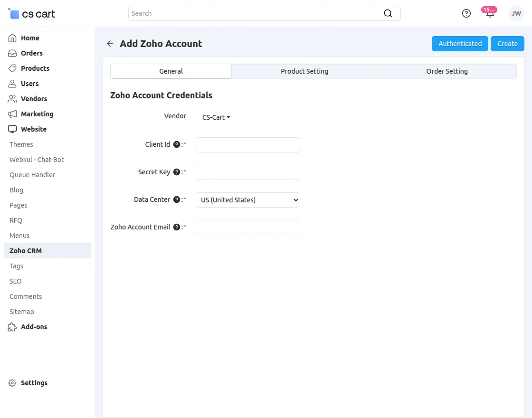View the Data Center help tooltip icon
This screenshot has height=418, width=532.
point(177,199)
